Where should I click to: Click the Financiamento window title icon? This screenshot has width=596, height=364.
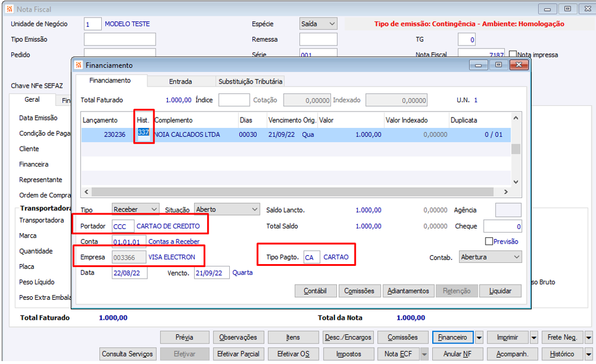pos(78,65)
